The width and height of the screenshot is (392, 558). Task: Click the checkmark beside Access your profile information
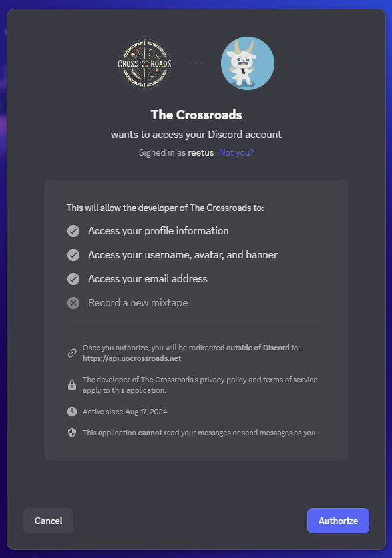73,231
